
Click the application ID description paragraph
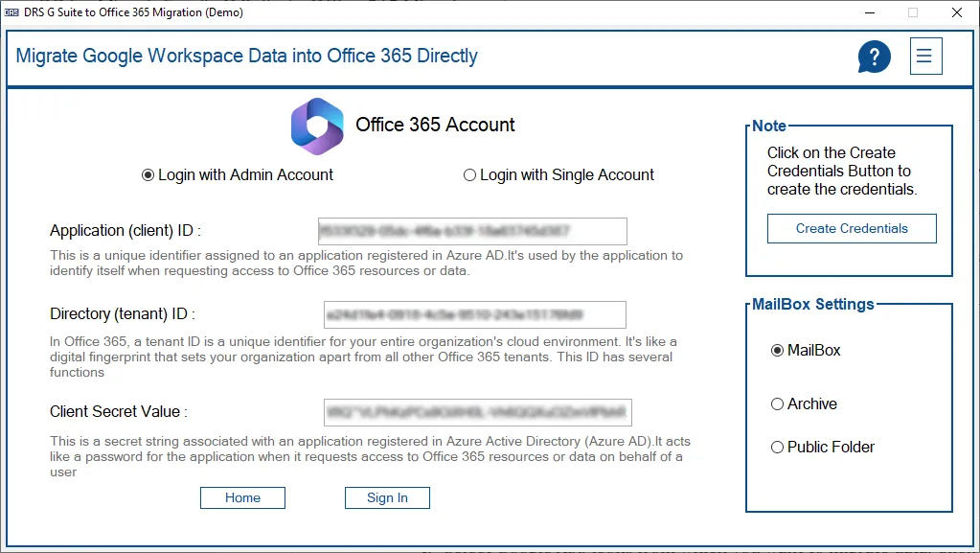(x=366, y=264)
